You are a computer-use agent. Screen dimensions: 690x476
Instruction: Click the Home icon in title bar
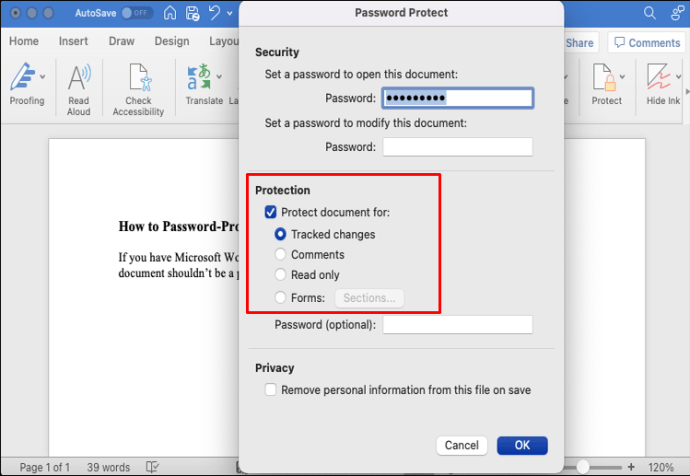click(x=170, y=14)
